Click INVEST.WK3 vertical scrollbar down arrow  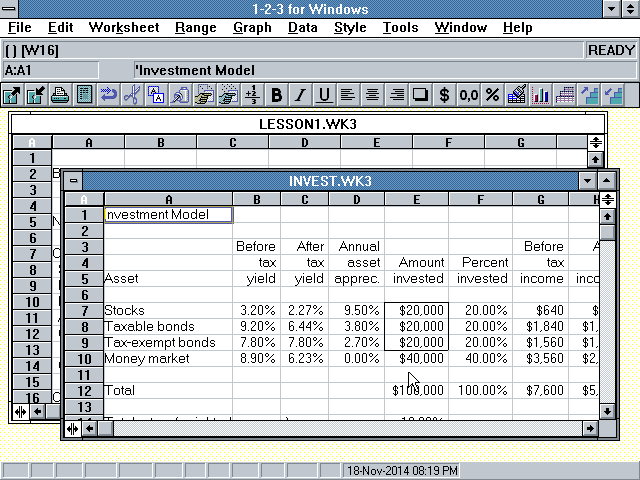tap(607, 411)
